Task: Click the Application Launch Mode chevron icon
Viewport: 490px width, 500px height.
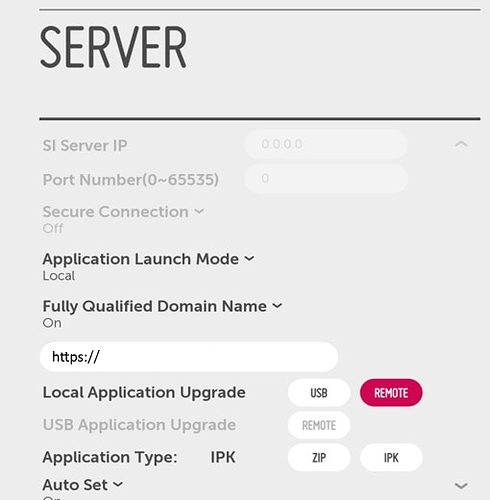Action: click(249, 258)
